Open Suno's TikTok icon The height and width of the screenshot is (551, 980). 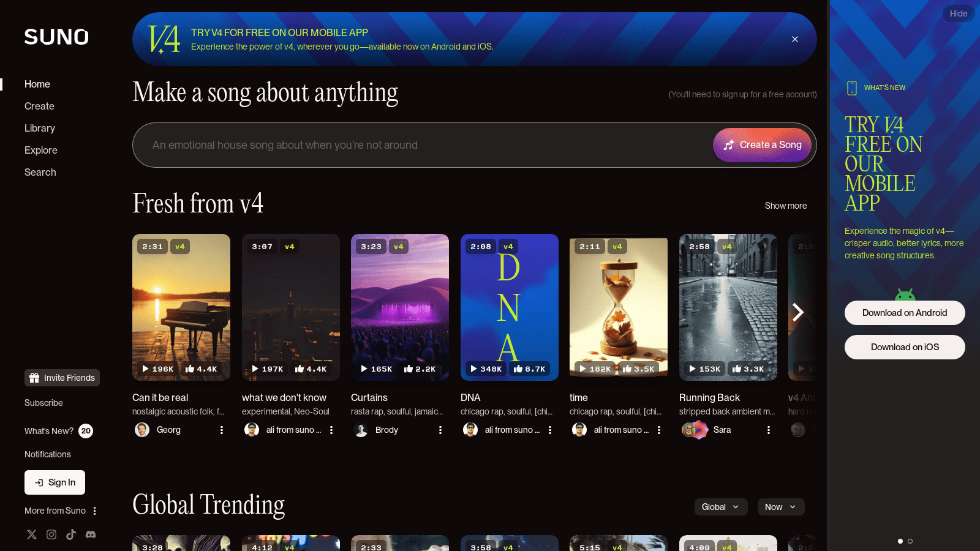tap(71, 534)
